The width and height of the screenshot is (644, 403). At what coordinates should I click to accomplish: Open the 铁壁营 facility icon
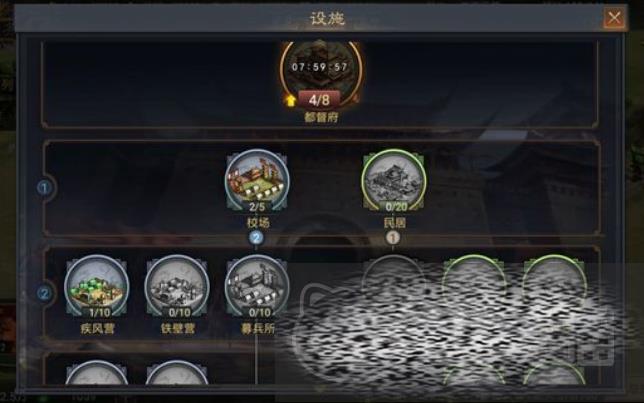177,287
